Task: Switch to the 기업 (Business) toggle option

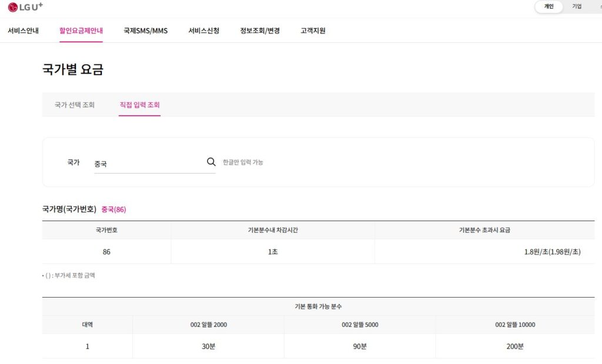Action: [577, 6]
